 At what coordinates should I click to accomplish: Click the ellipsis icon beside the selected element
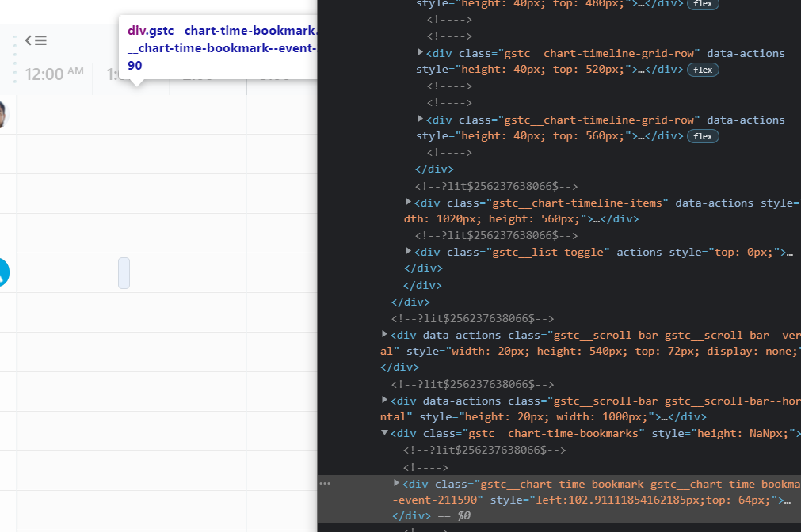[x=324, y=482]
